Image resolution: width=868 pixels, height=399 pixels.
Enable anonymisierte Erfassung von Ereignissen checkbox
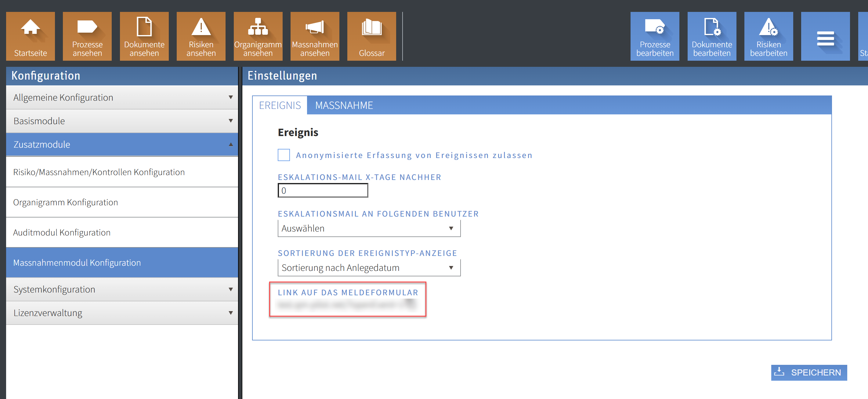coord(284,155)
